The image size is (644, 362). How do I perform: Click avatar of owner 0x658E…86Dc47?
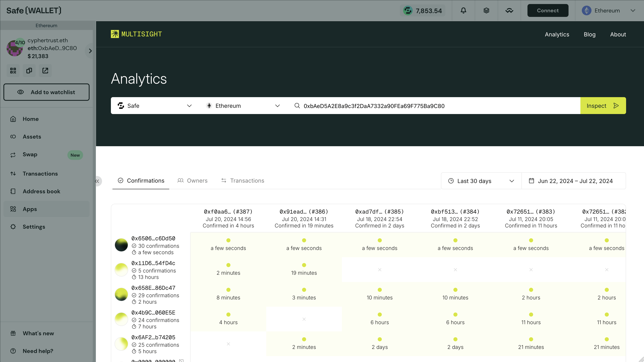point(121,294)
